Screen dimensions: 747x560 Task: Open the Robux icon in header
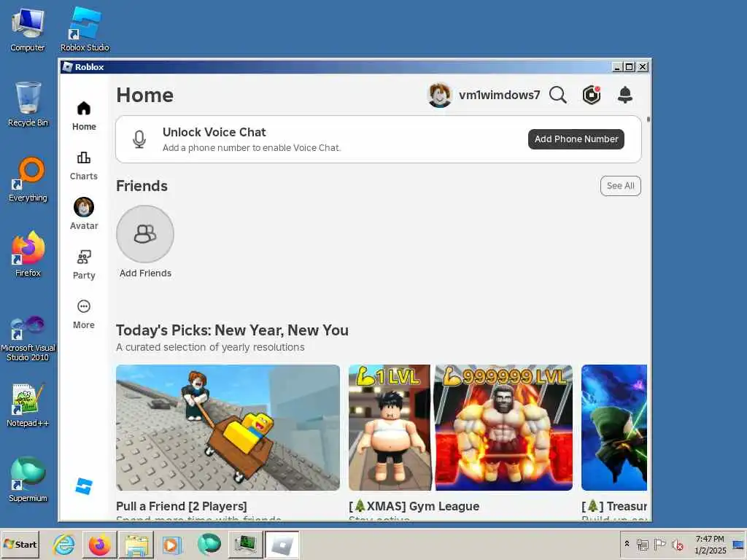(591, 95)
